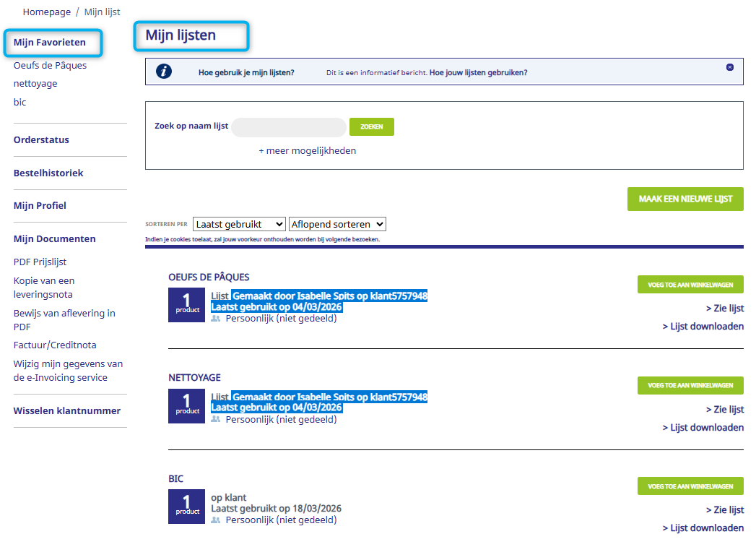
Task: Click 'Zie lijst' for the NETTOYAGE list
Action: pos(724,410)
